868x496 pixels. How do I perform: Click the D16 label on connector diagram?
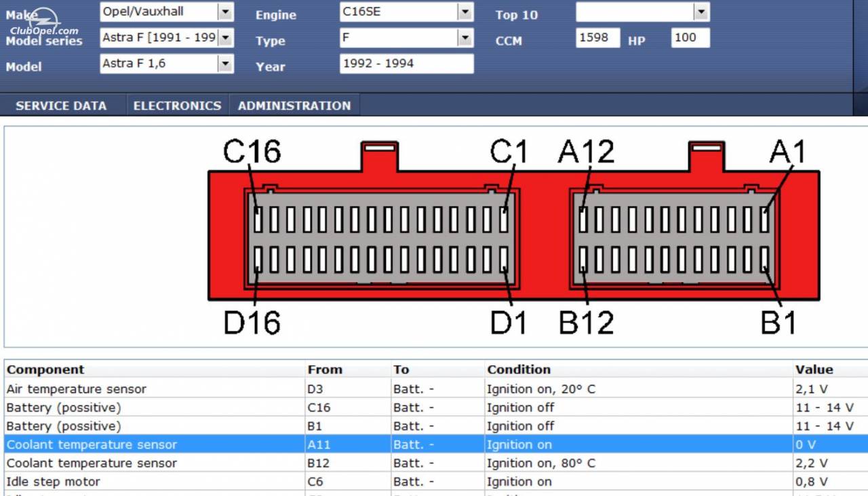click(x=252, y=323)
